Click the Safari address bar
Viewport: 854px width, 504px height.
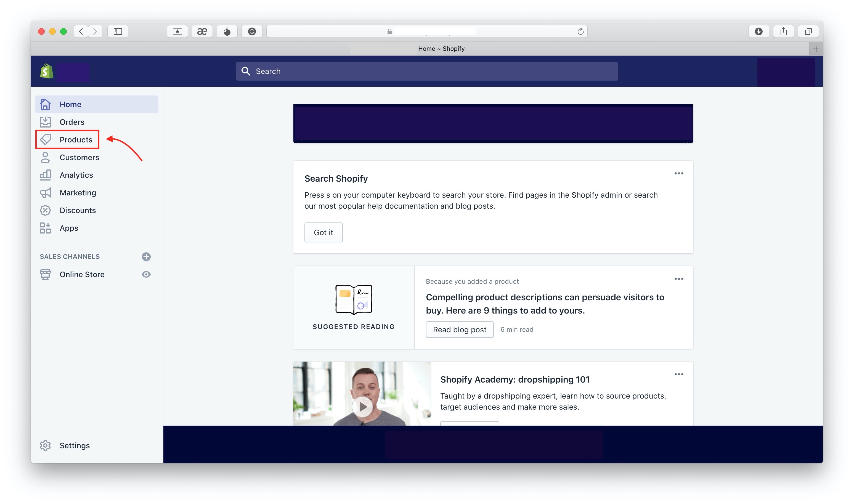[x=427, y=31]
